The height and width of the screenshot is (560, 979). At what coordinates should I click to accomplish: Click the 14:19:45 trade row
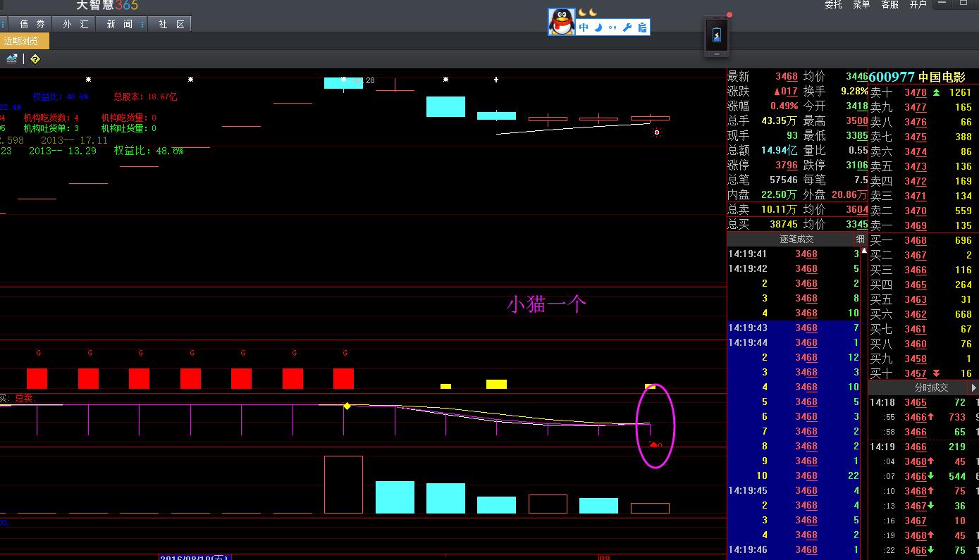pos(795,490)
